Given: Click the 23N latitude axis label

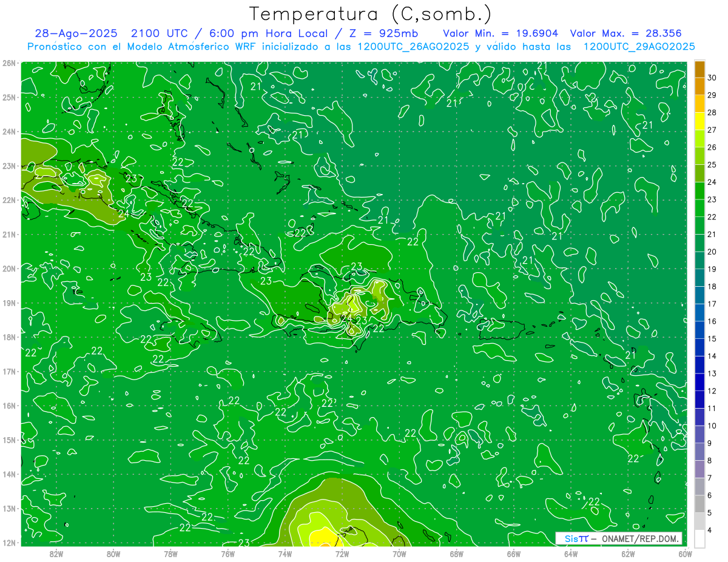Looking at the screenshot, I should pos(8,166).
